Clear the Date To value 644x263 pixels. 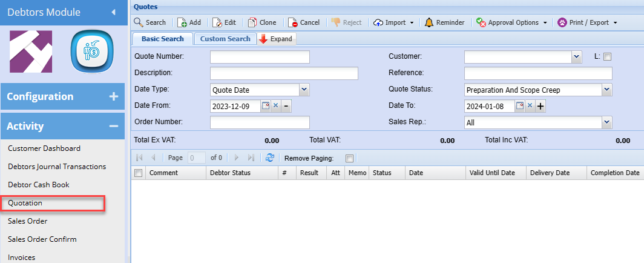tap(530, 106)
